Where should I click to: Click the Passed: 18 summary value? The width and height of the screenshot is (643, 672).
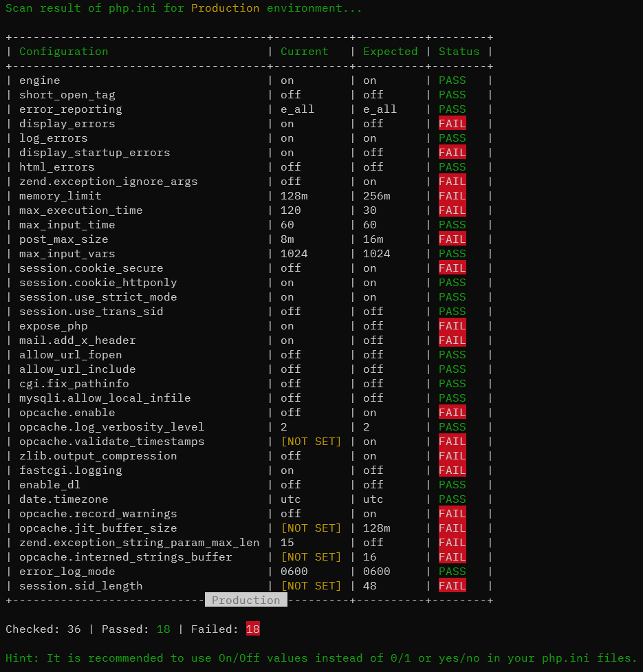pos(163,628)
